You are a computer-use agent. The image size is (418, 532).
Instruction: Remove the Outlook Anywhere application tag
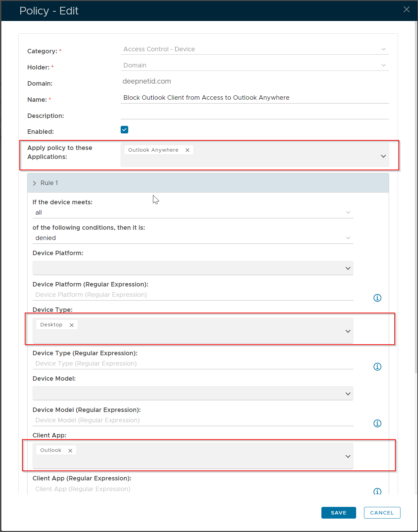(187, 150)
